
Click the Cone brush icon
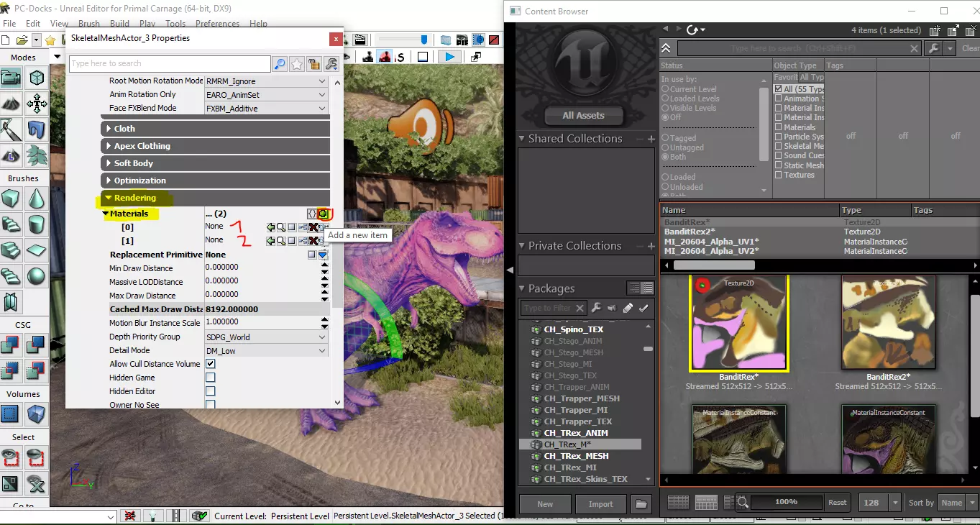click(36, 198)
